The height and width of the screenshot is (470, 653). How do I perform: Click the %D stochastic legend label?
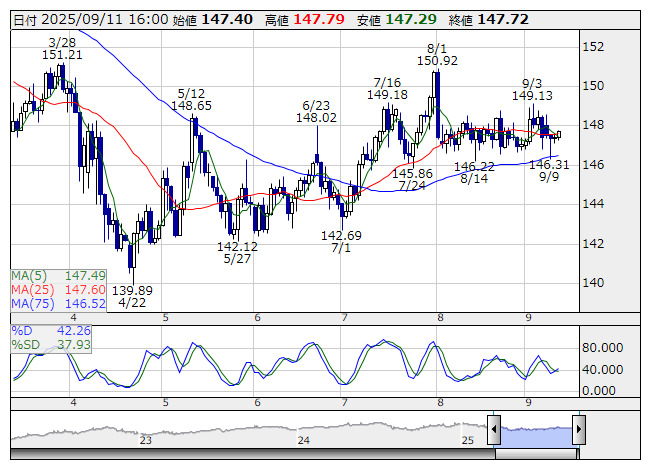coord(22,330)
